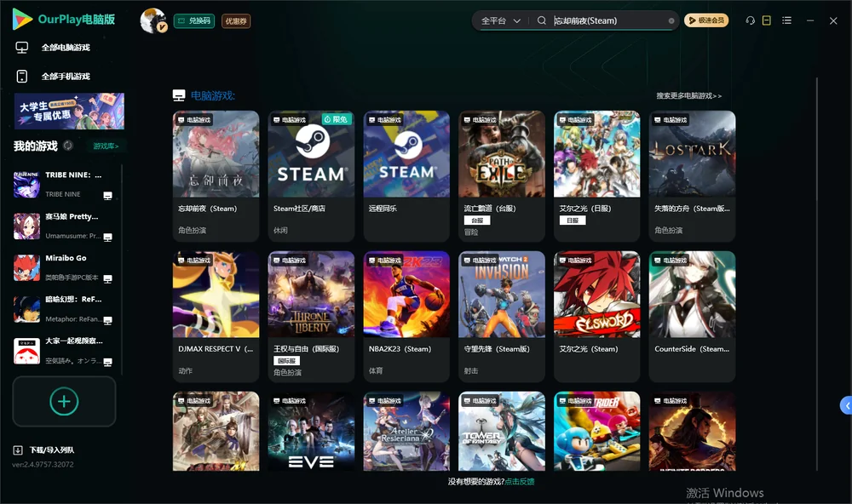Click the 兑换码 button

pos(194,21)
